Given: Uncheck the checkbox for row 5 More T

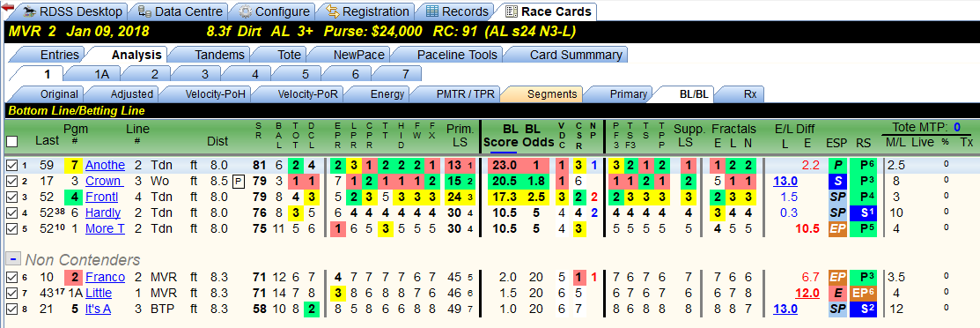Looking at the screenshot, I should point(11,228).
